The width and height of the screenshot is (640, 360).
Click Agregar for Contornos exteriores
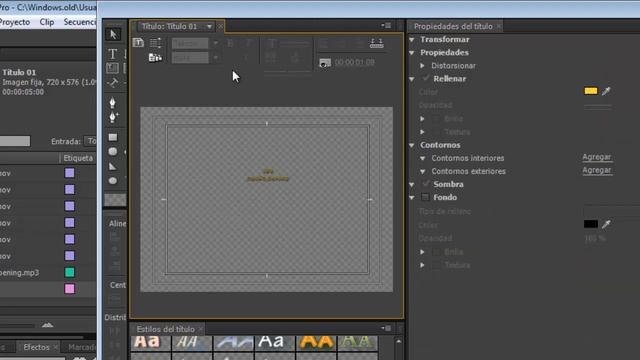597,170
